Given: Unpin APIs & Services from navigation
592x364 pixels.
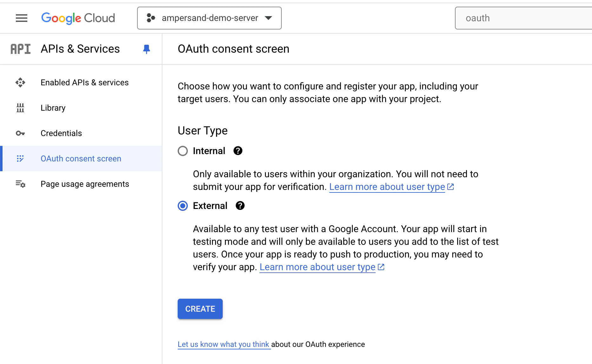Looking at the screenshot, I should point(146,49).
